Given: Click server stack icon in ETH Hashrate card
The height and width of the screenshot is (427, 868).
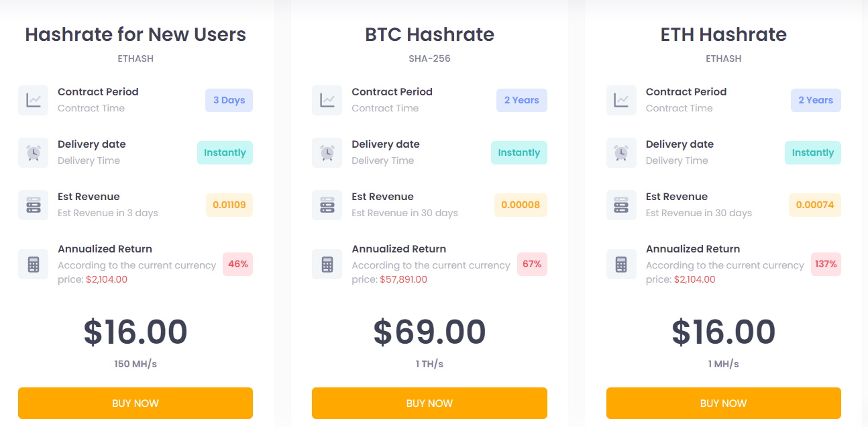Looking at the screenshot, I should coord(621,205).
